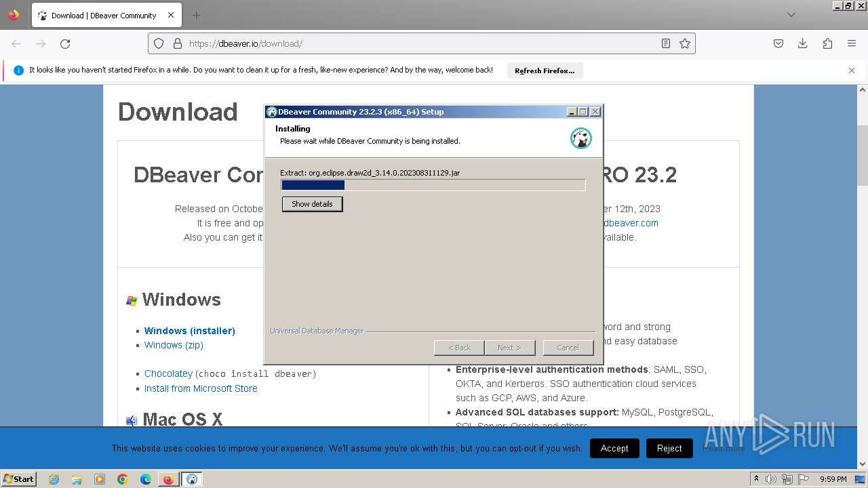Accept the website cookies

pos(614,448)
